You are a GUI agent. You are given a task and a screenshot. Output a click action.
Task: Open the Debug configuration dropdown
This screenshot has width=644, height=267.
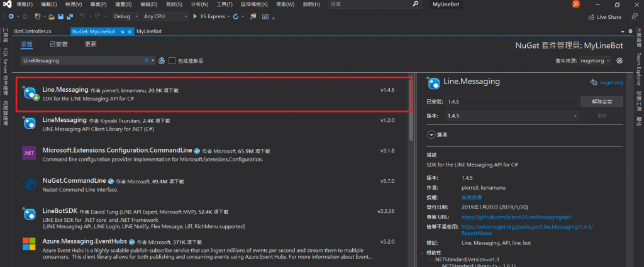[126, 16]
